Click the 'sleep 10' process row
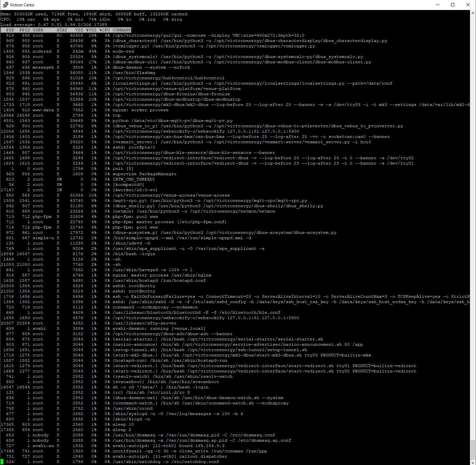This screenshot has height=465, width=476. coord(67,424)
